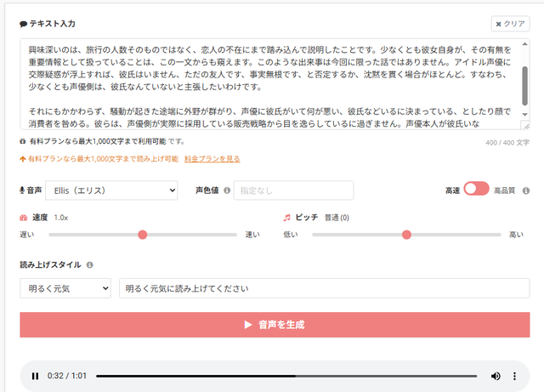Click the gift icon beside 有料プラン notice
Screen dimensions: 544x392
click(23, 141)
